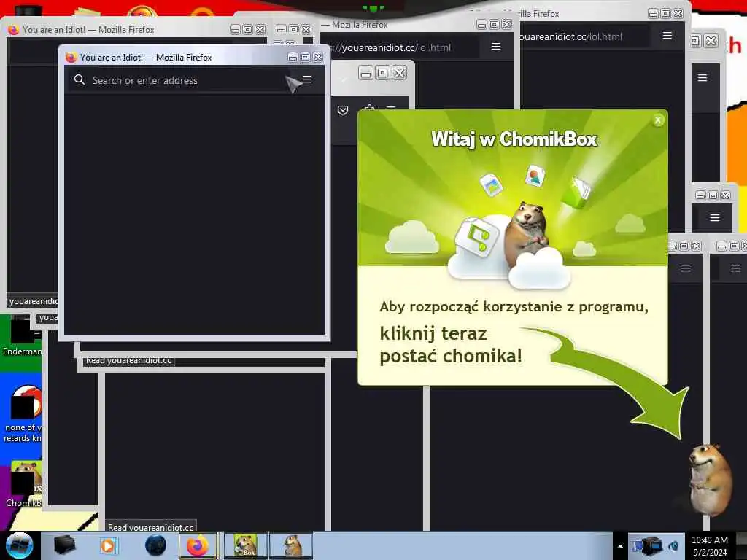Viewport: 747px width, 560px height.
Task: Close the front 'You are an Idiot!' Firefox window
Action: click(x=318, y=57)
